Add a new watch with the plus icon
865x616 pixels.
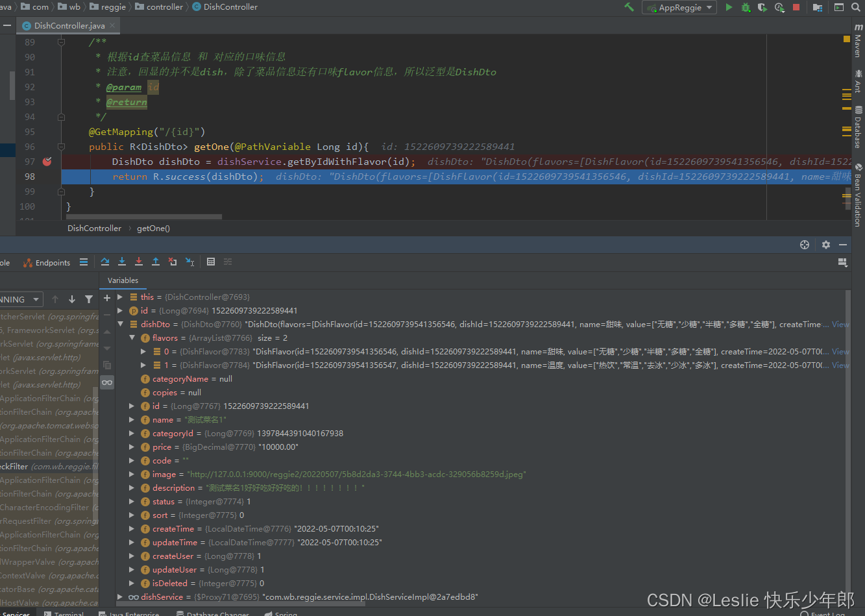107,298
